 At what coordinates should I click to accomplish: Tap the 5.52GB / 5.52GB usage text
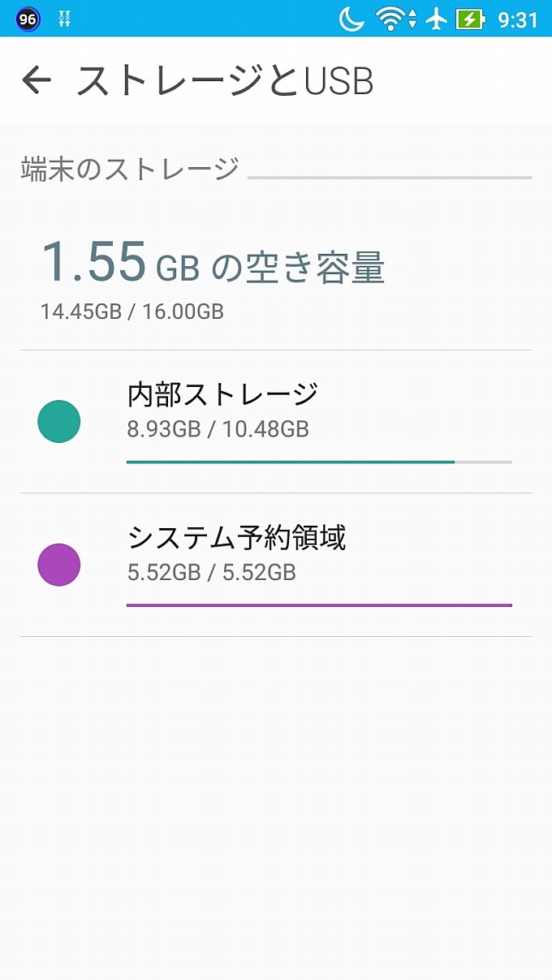pyautogui.click(x=212, y=573)
